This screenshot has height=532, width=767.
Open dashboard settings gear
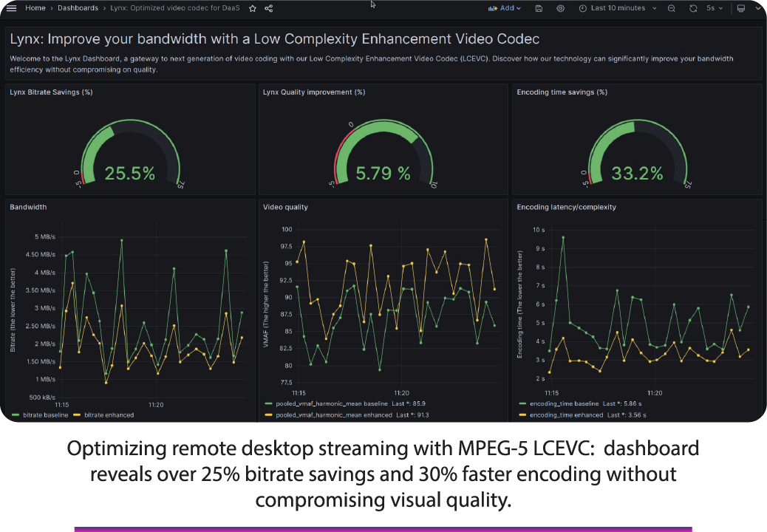[x=561, y=9]
